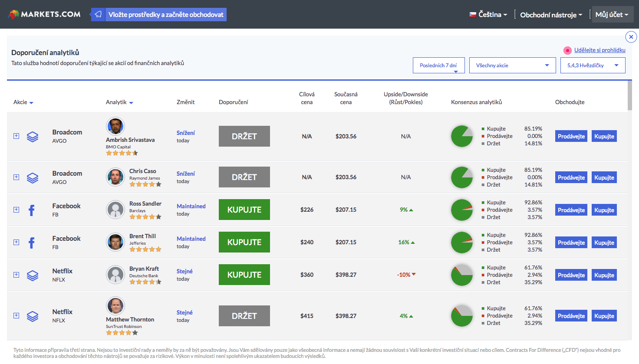Click the Netflix stack icon in Matthew Thornton row
This screenshot has width=639, height=364.
(33, 316)
